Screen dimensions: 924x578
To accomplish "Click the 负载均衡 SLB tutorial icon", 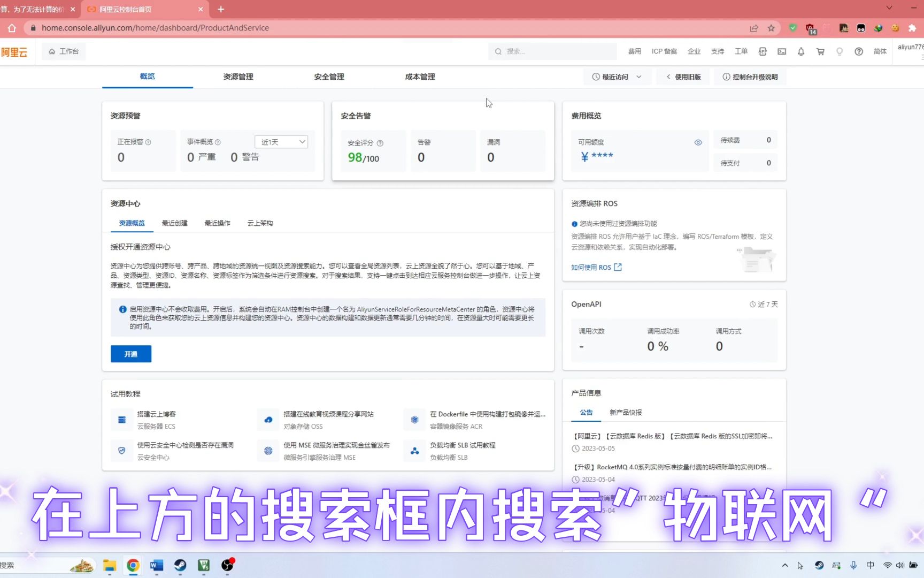I will [x=414, y=451].
